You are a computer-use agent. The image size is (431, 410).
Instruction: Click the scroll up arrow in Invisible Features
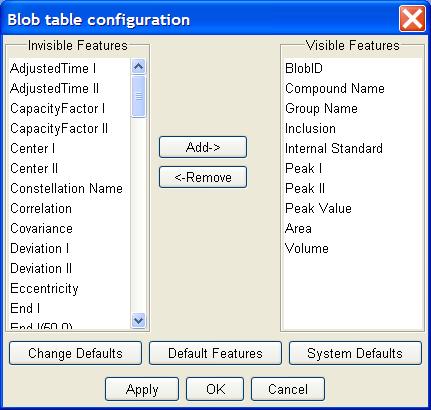[x=138, y=66]
